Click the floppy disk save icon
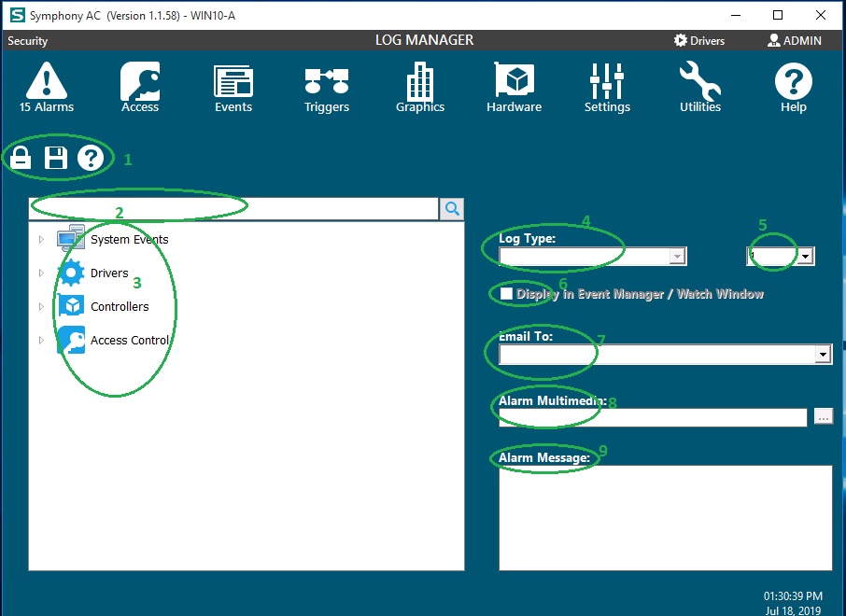The image size is (846, 616). pyautogui.click(x=56, y=158)
